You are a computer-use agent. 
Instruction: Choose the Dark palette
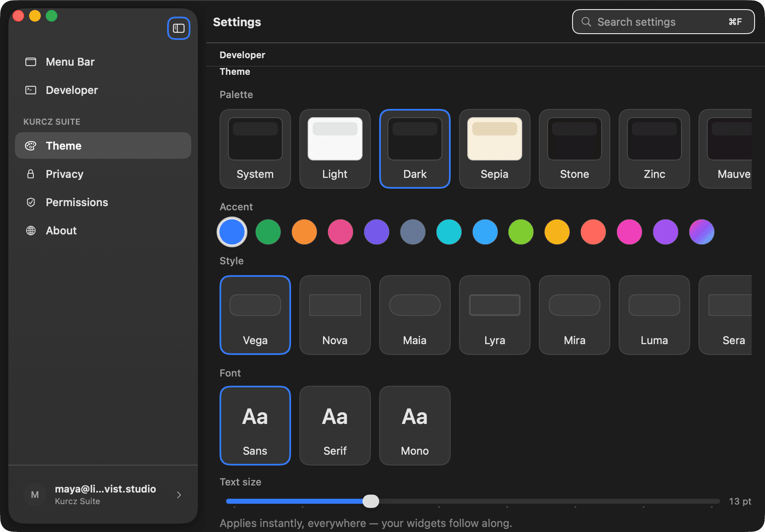[x=415, y=149]
